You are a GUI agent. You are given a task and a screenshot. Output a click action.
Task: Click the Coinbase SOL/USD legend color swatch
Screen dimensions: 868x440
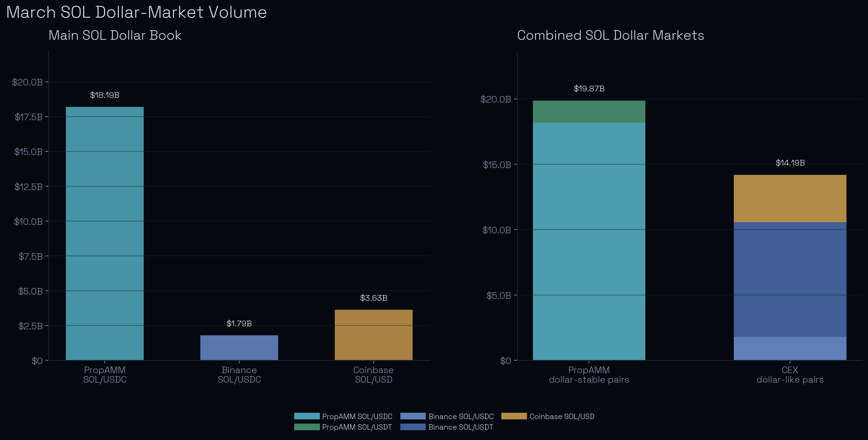coord(514,416)
